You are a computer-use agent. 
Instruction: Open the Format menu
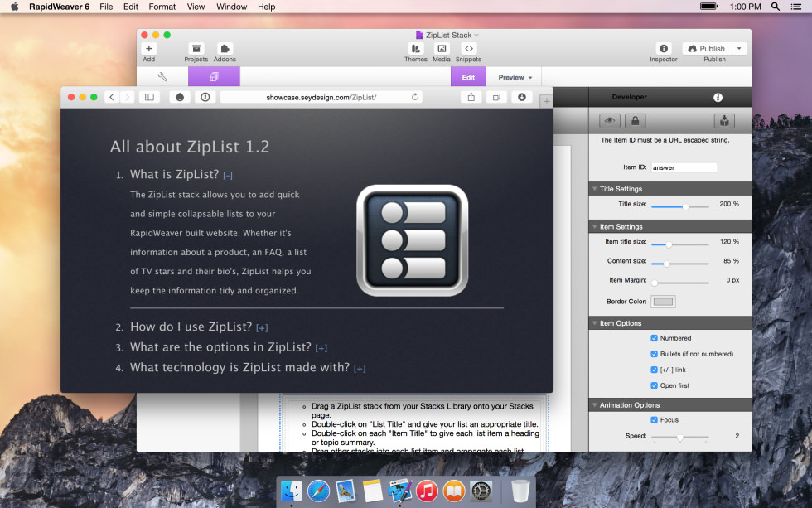(x=162, y=7)
